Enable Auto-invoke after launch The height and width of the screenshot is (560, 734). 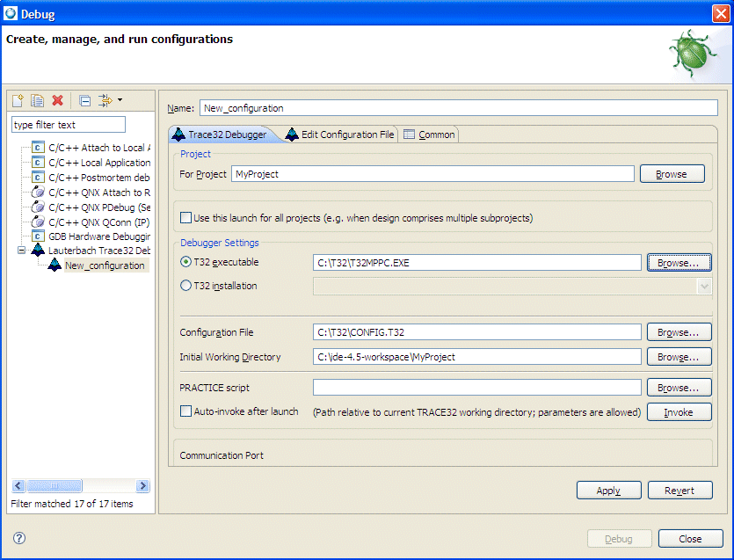pos(188,411)
